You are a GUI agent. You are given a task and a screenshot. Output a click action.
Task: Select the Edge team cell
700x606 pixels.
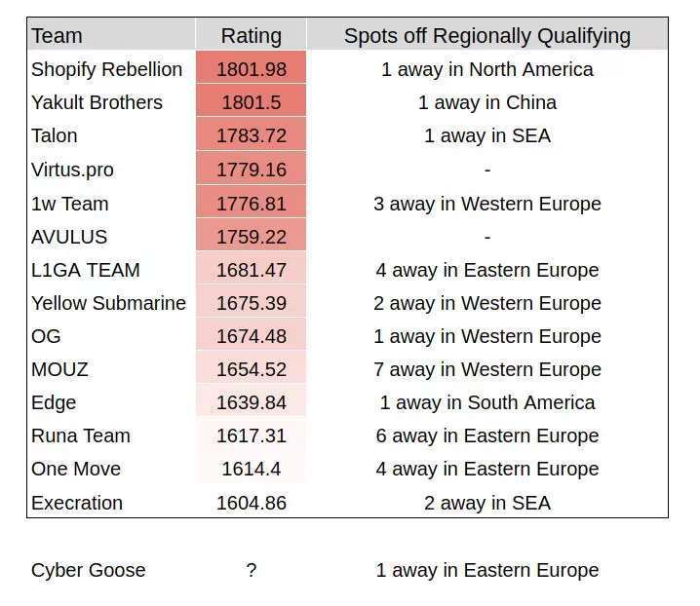(x=54, y=402)
